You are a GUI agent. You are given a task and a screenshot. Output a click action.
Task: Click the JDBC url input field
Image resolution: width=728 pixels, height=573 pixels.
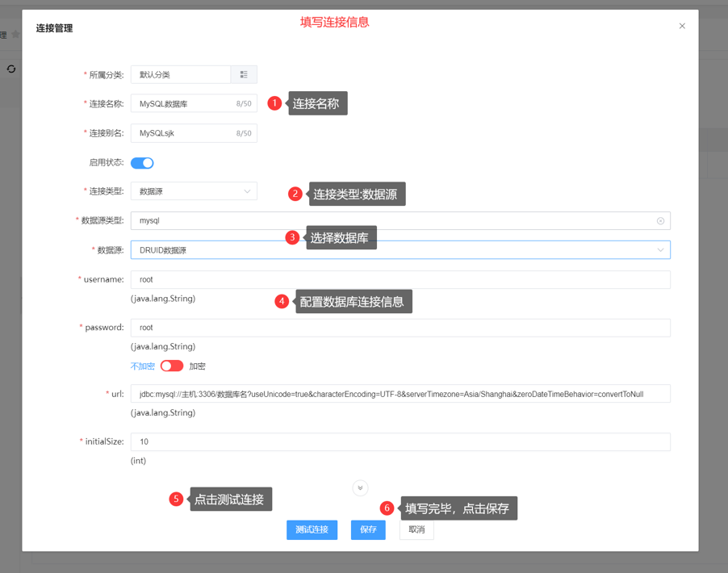pyautogui.click(x=400, y=394)
